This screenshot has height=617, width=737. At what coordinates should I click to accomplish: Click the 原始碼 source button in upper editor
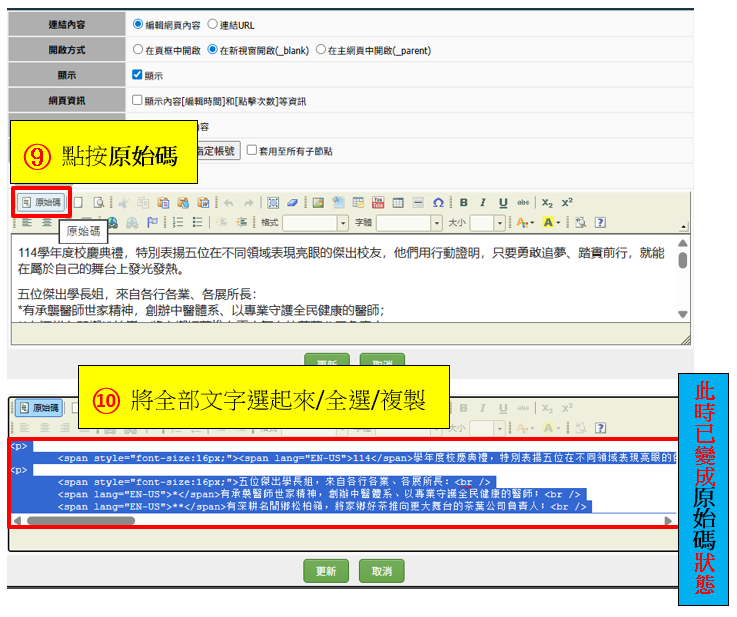[x=42, y=202]
